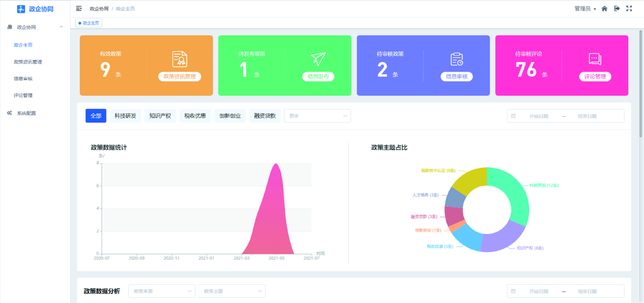The image size is (644, 303).
Task: Open the 政策来源 dropdown
Action: (x=162, y=291)
